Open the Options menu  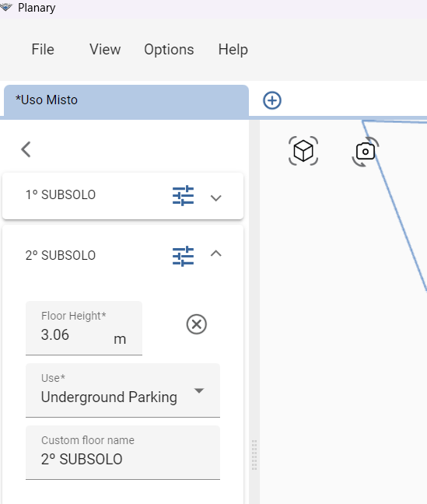tap(169, 50)
